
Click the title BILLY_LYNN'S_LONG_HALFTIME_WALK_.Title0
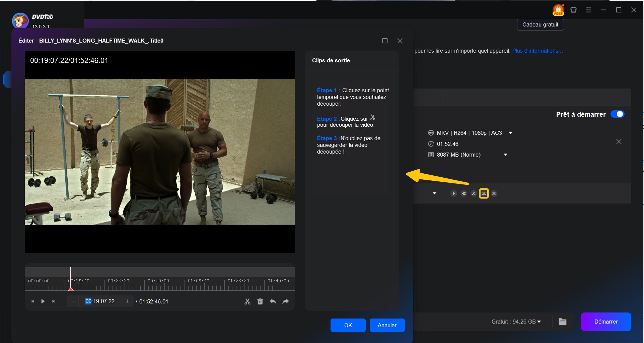coord(101,41)
